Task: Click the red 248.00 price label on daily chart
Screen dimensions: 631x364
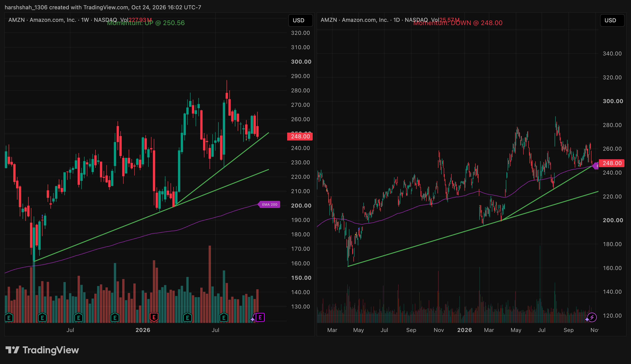Action: pos(612,163)
